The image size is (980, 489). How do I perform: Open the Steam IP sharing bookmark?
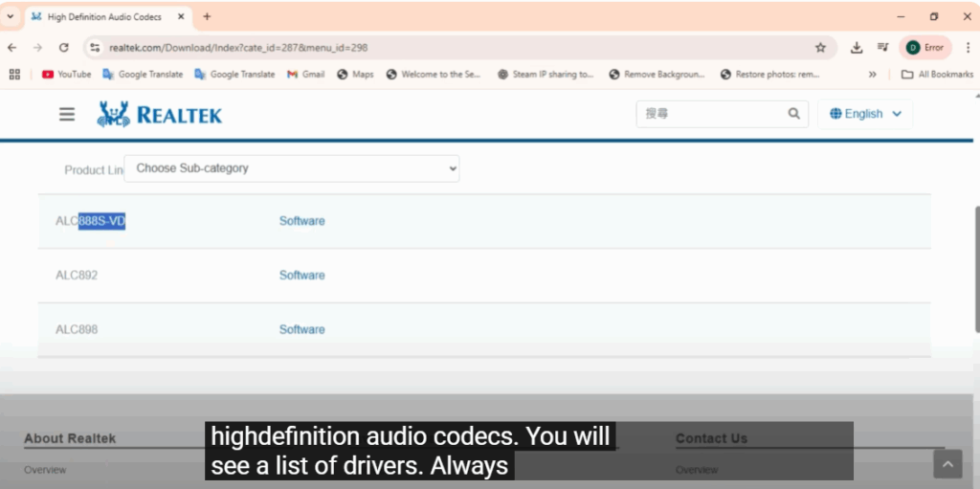coord(546,75)
